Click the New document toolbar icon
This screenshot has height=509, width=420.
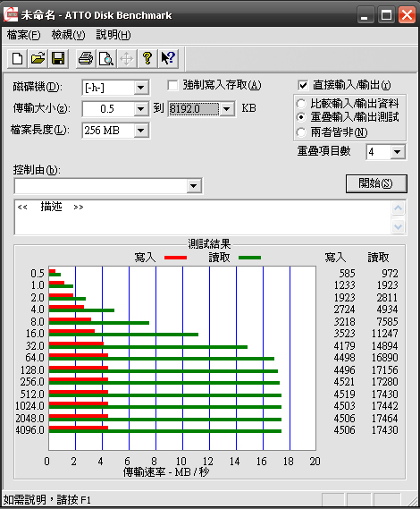18,59
